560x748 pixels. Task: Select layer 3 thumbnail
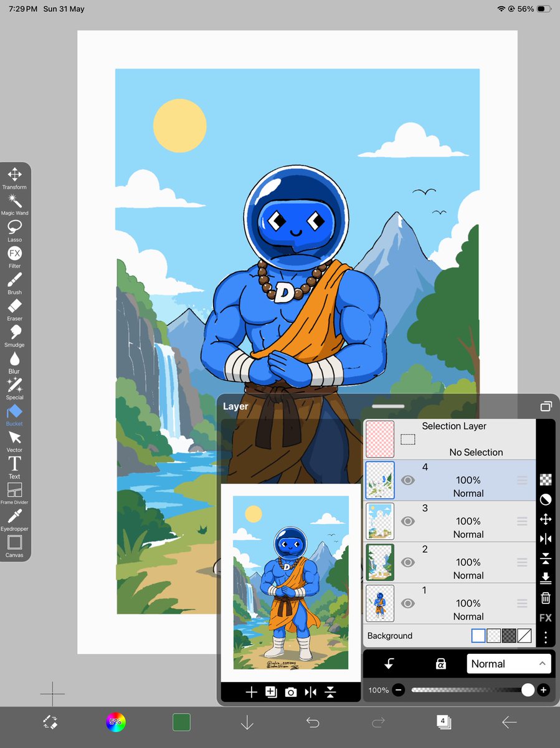click(380, 521)
